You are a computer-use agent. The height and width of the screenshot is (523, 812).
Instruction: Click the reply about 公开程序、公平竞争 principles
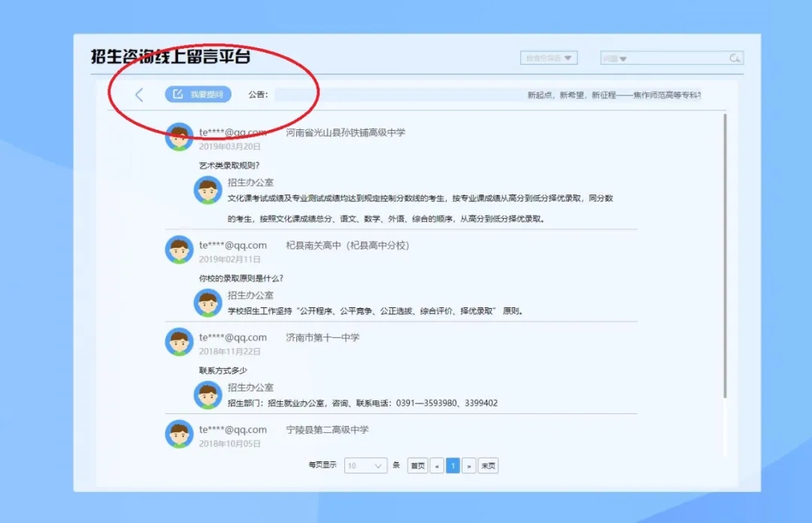[377, 311]
